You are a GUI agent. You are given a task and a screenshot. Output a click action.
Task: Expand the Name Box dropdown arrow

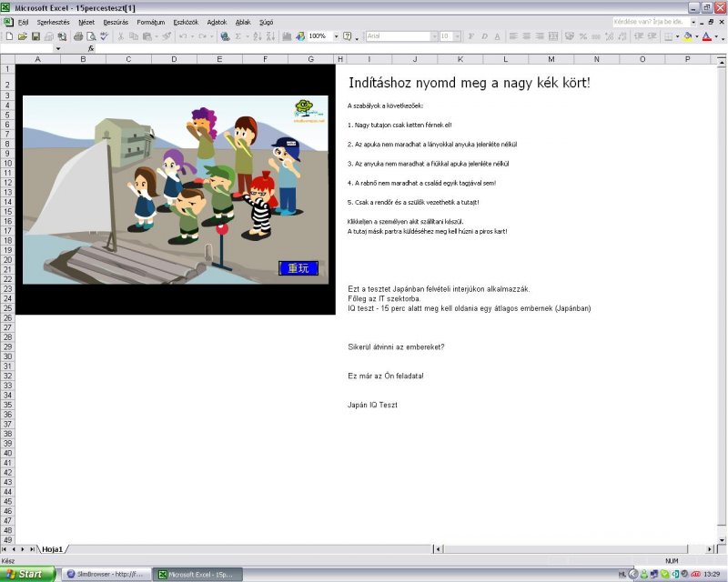[58, 48]
